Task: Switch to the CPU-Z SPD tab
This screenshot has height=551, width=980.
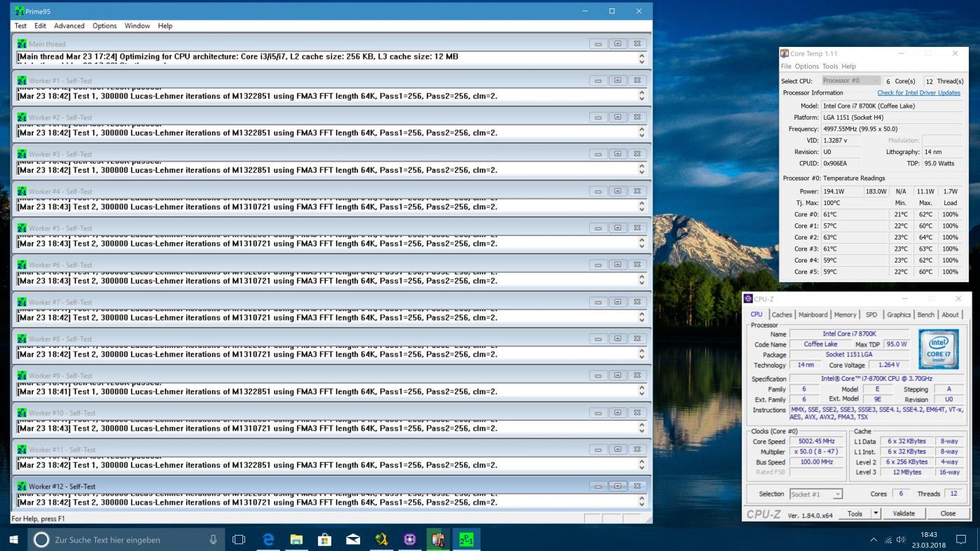Action: [871, 314]
